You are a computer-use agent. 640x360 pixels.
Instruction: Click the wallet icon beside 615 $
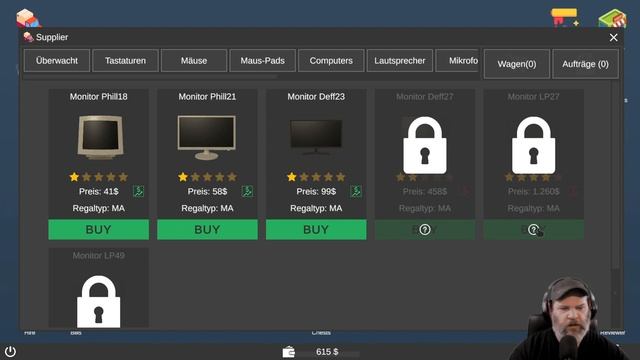[289, 351]
